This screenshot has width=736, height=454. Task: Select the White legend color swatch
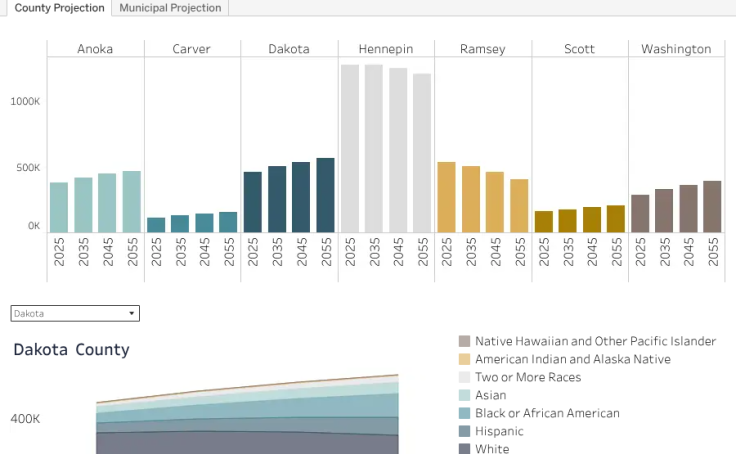(x=464, y=449)
